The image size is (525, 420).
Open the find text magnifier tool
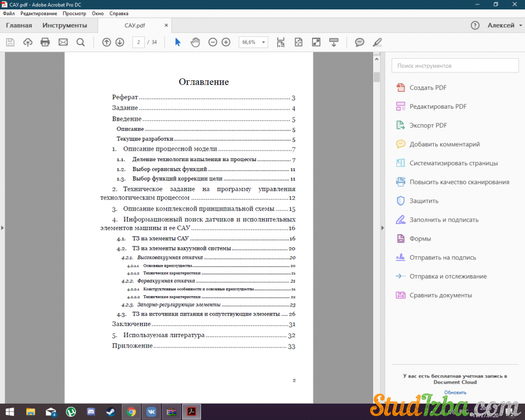pyautogui.click(x=80, y=42)
